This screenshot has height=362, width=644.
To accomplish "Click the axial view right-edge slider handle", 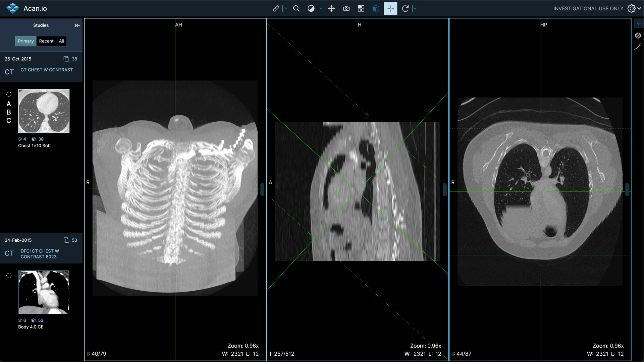I will pos(627,189).
